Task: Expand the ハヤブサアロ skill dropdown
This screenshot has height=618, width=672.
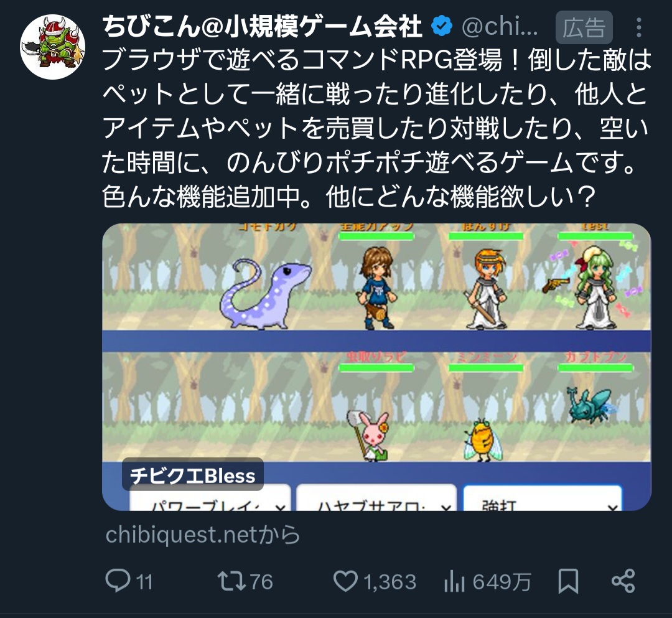Action: pyautogui.click(x=376, y=500)
